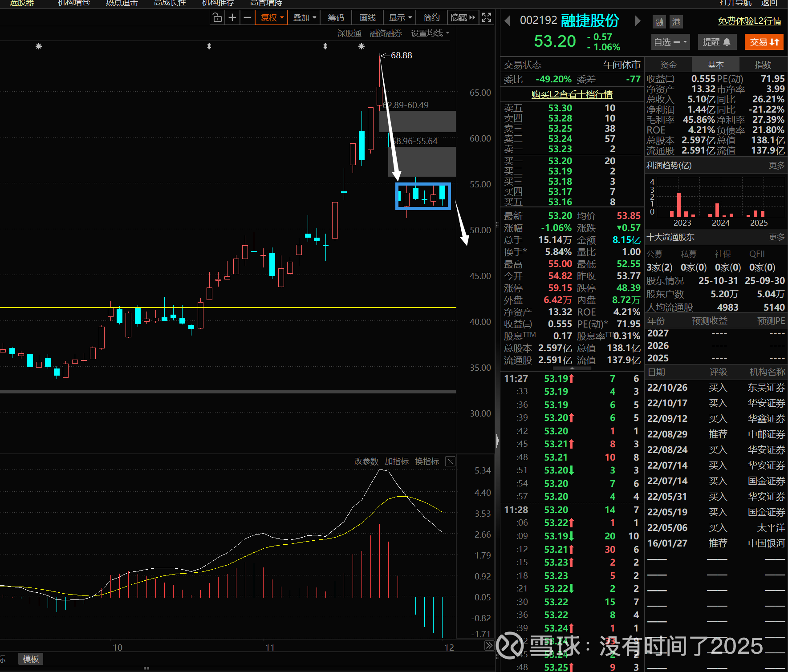Zoom in the K-line chart with plus
This screenshot has height=672, width=788.
tap(232, 18)
